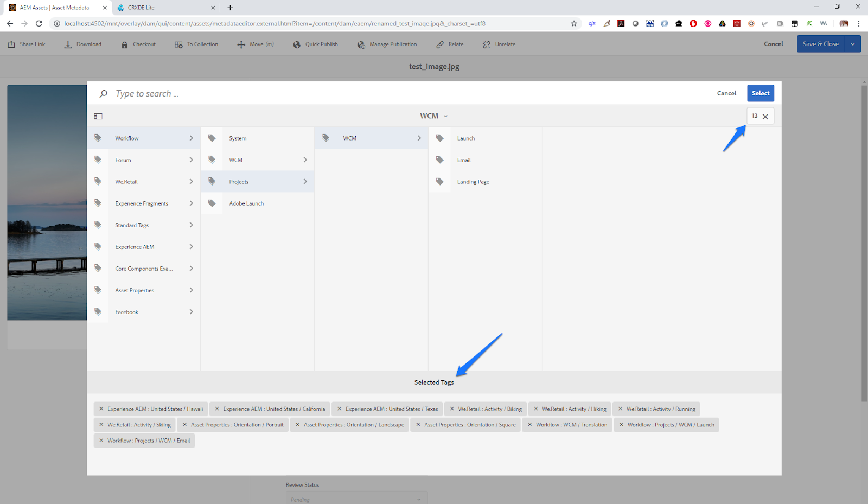Open Quick Publish from the toolbar

297,44
